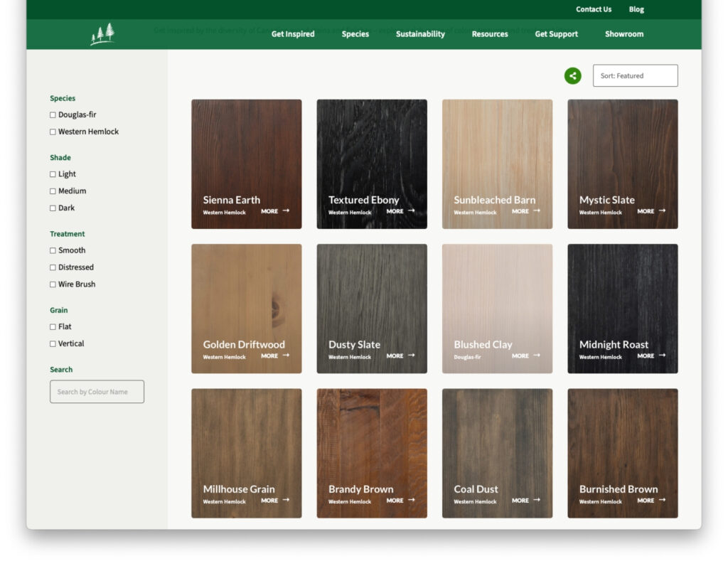Click the MORE arrow on Blushed Clay
This screenshot has height=566, width=728.
pyautogui.click(x=525, y=356)
